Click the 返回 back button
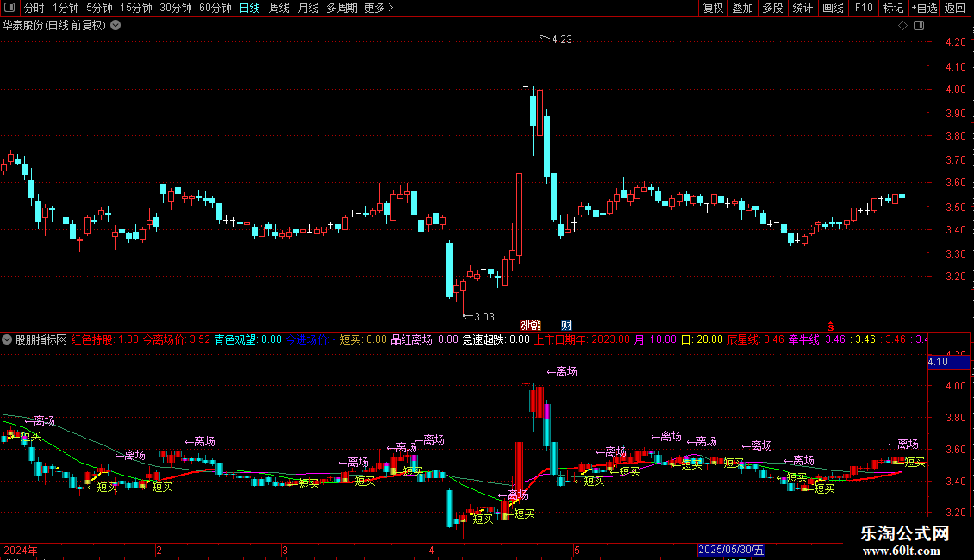The height and width of the screenshot is (560, 974). pos(955,8)
